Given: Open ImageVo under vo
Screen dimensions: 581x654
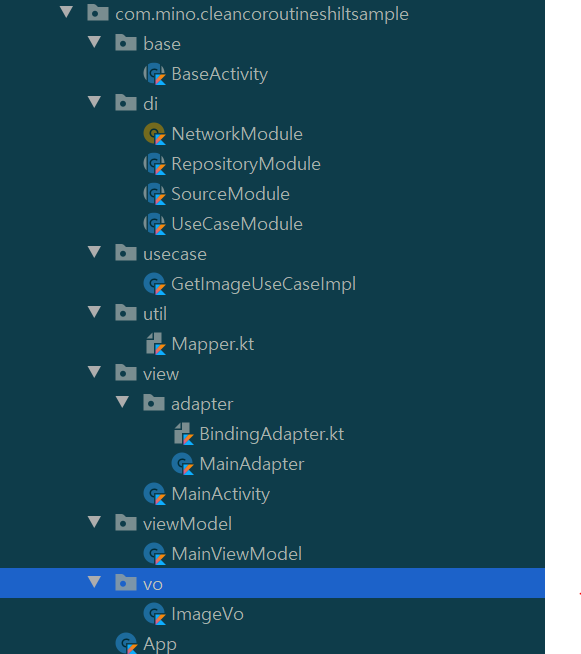Looking at the screenshot, I should click(x=207, y=615).
